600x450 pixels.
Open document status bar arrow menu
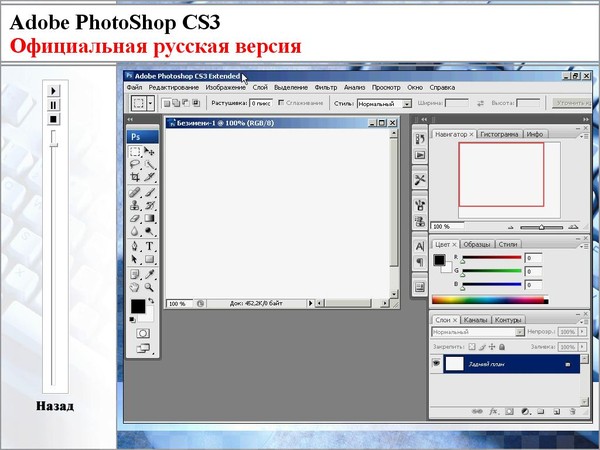click(310, 303)
